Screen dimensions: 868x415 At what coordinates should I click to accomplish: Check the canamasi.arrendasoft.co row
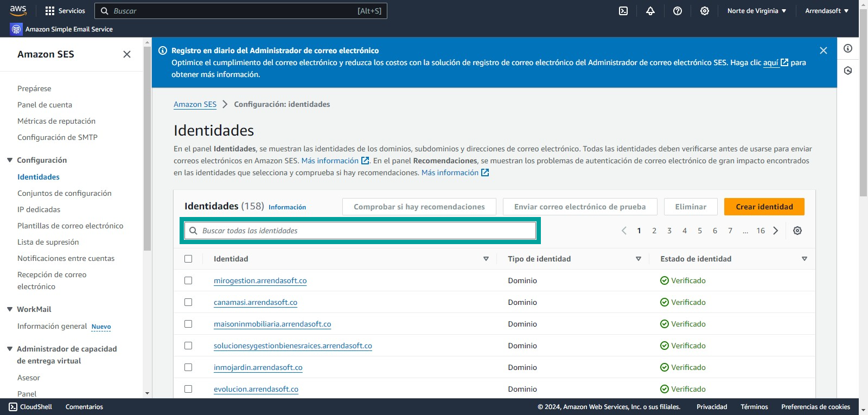point(188,302)
